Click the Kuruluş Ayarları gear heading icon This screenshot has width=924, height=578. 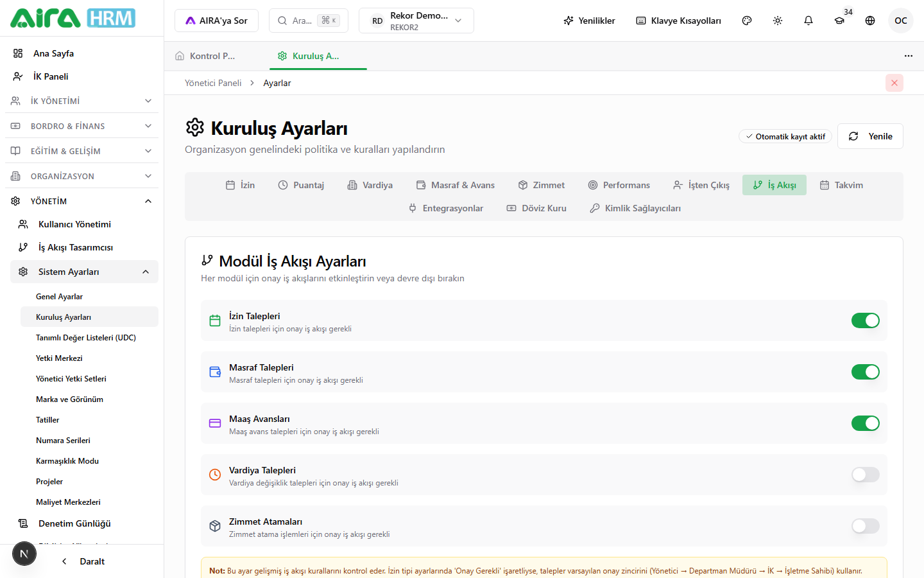click(195, 127)
